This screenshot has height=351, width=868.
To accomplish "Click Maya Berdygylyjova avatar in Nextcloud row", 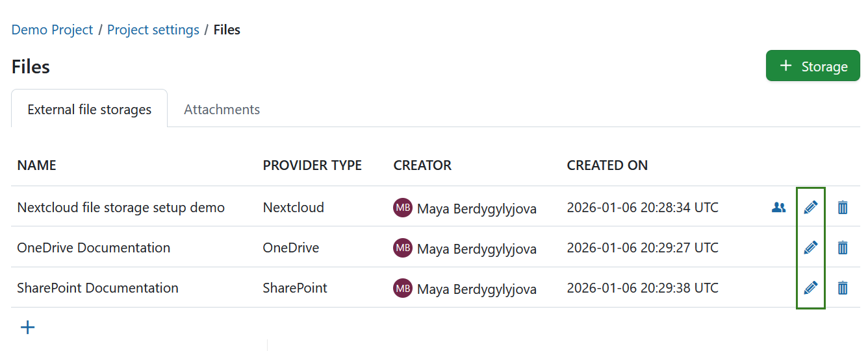I will tap(402, 208).
